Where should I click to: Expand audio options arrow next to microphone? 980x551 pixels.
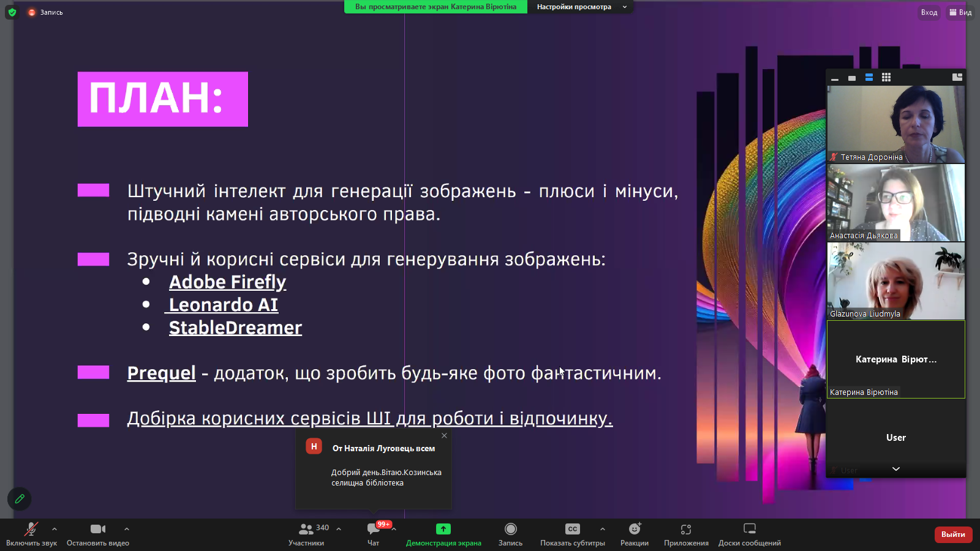click(55, 529)
